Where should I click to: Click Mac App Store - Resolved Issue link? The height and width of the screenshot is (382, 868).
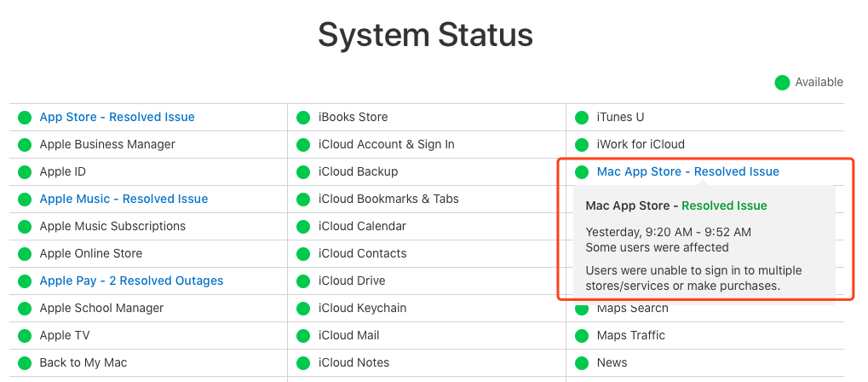687,172
